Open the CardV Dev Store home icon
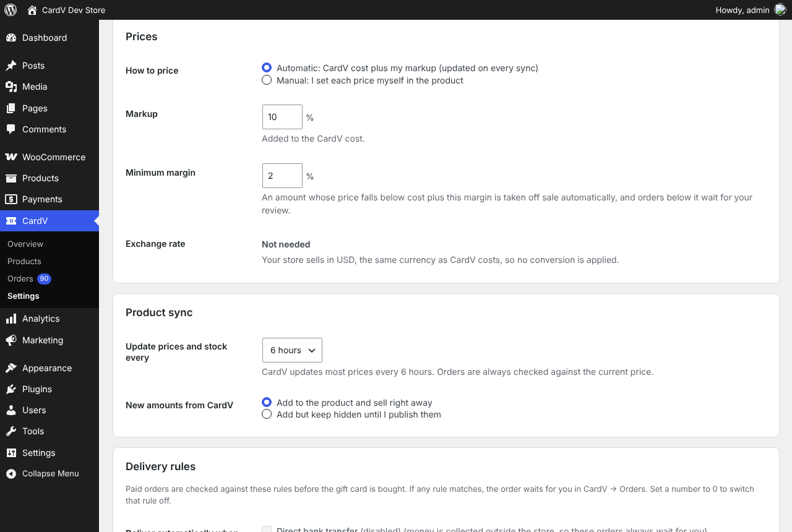 32,10
